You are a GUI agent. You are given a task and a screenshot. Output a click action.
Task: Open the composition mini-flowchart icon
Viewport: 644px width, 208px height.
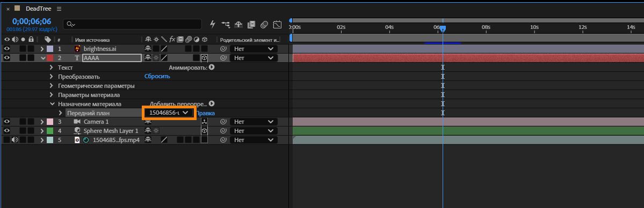tap(226, 24)
